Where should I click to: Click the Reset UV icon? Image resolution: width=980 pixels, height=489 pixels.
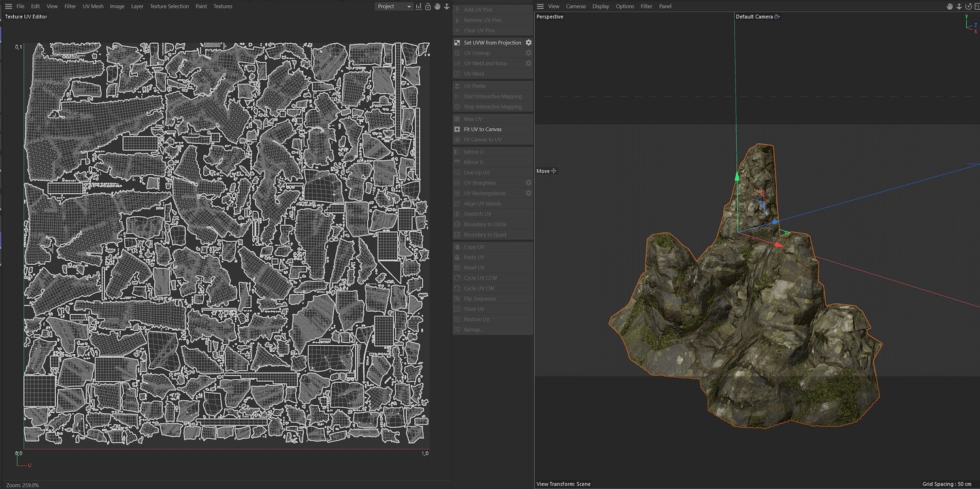[457, 268]
